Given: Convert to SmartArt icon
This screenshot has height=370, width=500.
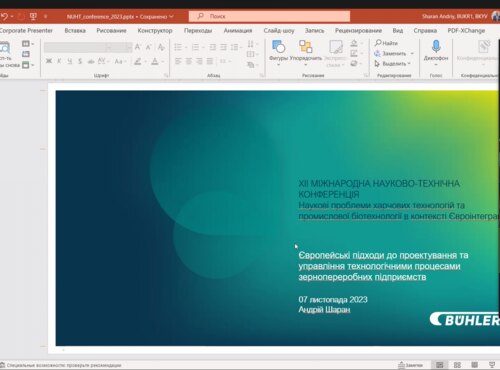Looking at the screenshot, I should point(251,65).
